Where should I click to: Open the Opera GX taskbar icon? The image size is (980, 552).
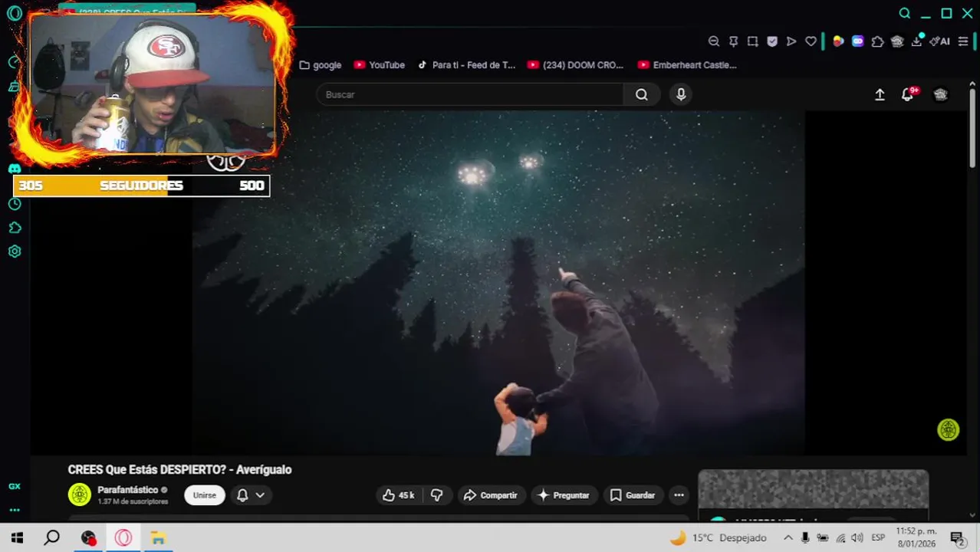[123, 537]
